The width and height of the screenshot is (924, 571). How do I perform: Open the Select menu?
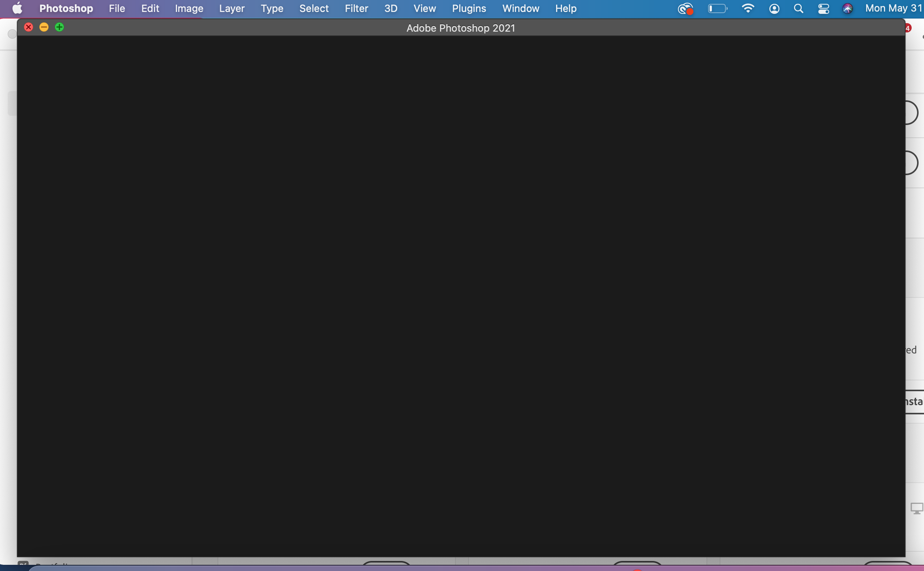pos(314,8)
